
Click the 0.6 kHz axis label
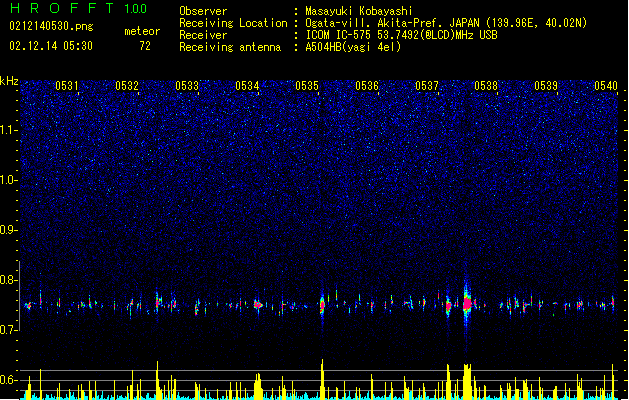(x=9, y=380)
